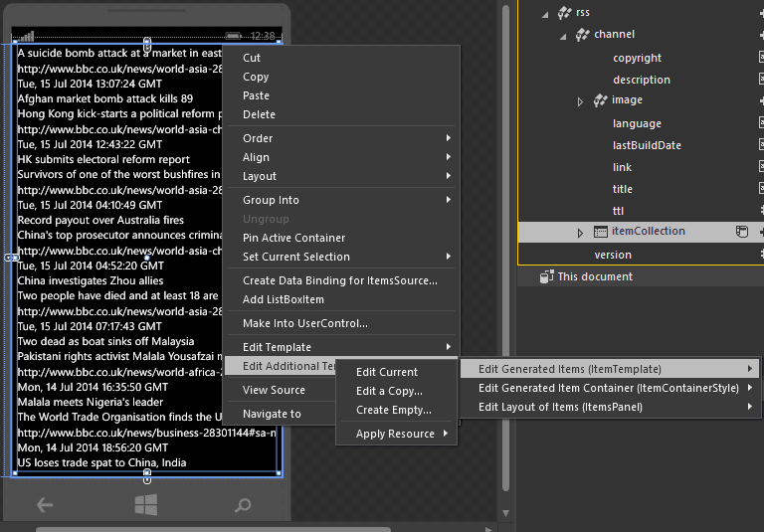
Task: Select Create Empty... in the submenu
Action: pyautogui.click(x=394, y=410)
